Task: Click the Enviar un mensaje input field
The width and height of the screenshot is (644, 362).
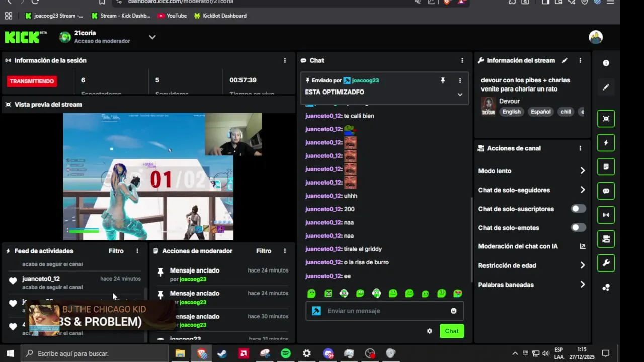Action: point(384,311)
